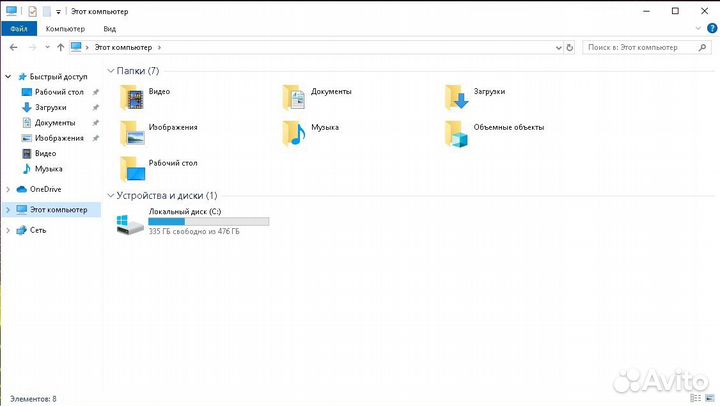Screen dimensions: 720x406
Task: Open the Документы folder in Папки section
Action: pos(295,97)
